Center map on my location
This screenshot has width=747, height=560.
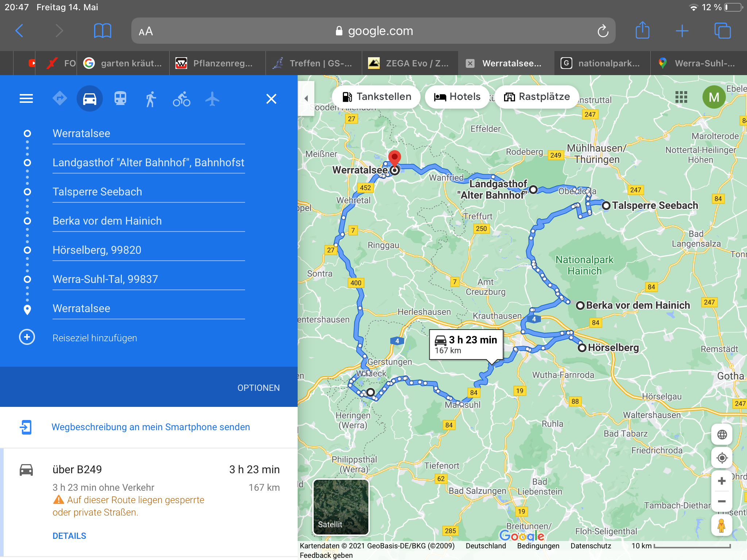pos(722,458)
